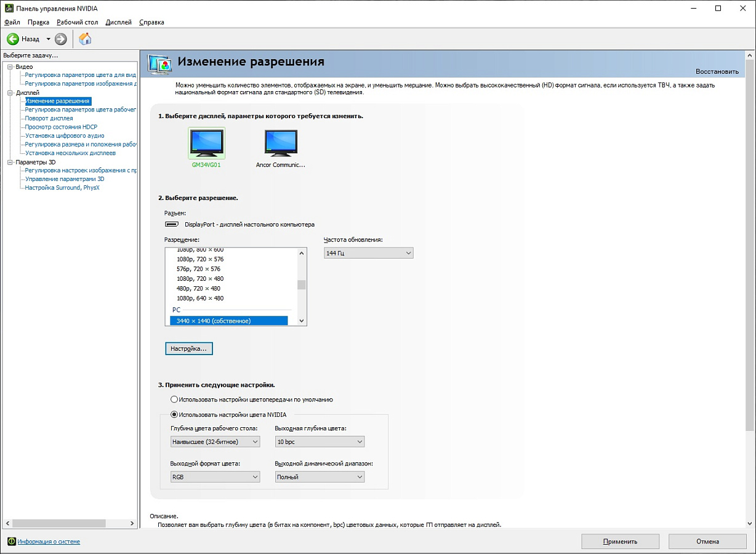Screen dimensions: 756x554
Task: Open the Частота обновления dropdown (144 Гц)
Action: [x=368, y=253]
